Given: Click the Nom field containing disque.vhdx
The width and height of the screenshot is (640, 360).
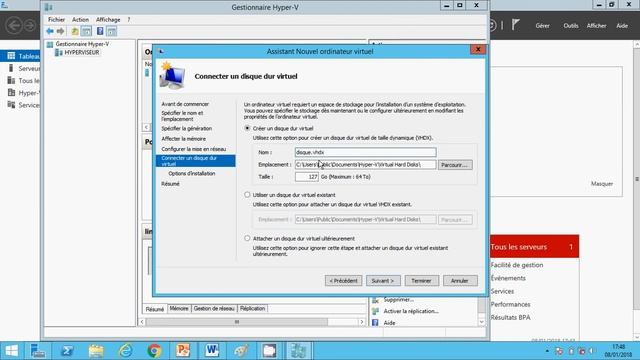Looking at the screenshot, I should point(365,152).
